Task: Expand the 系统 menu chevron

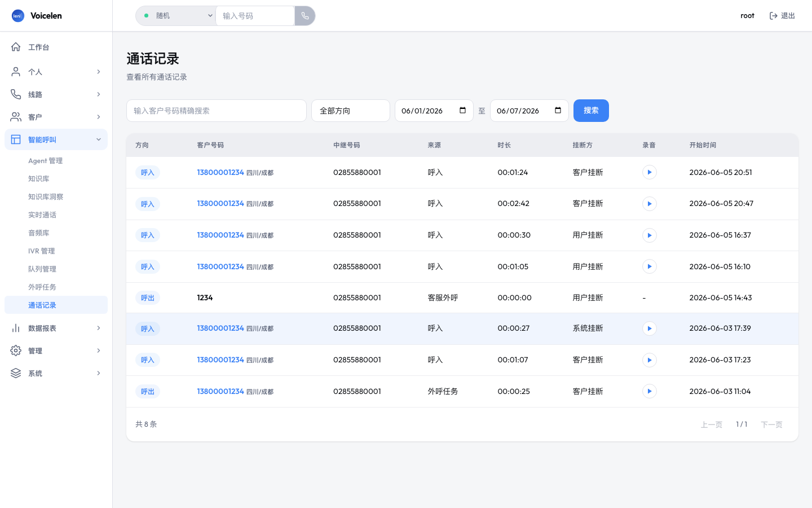Action: pos(99,373)
